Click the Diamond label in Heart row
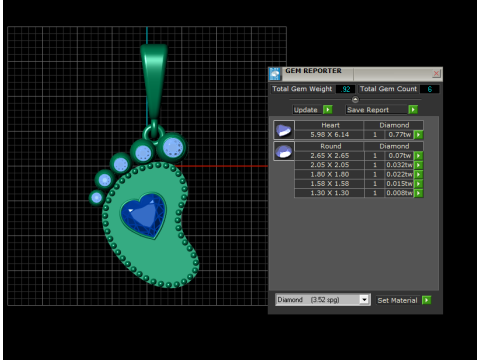This screenshot has height=360, width=480. coord(394,125)
